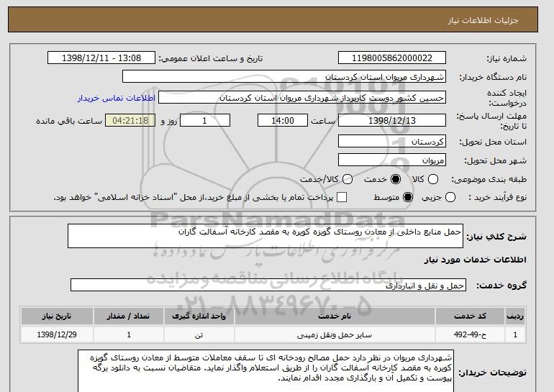Viewport: 554px width, 392px height.
Task: Click the ساعت باقی مانده label
Action: coord(69,121)
